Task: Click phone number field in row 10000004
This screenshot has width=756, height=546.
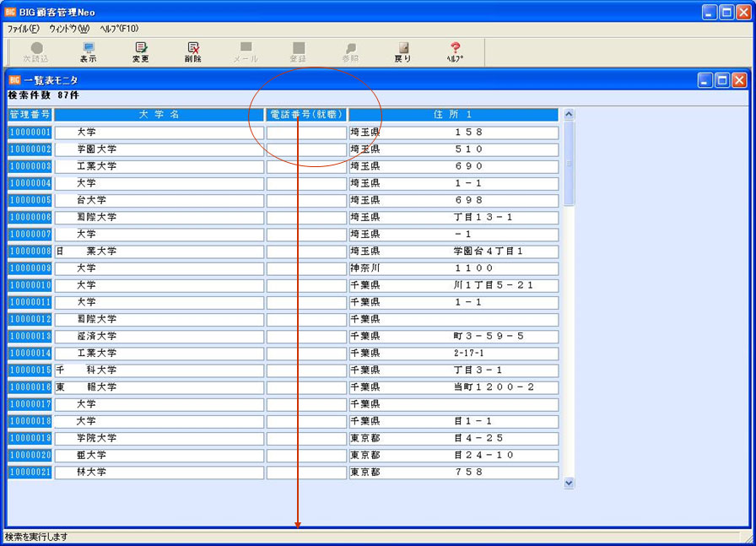Action: [306, 184]
